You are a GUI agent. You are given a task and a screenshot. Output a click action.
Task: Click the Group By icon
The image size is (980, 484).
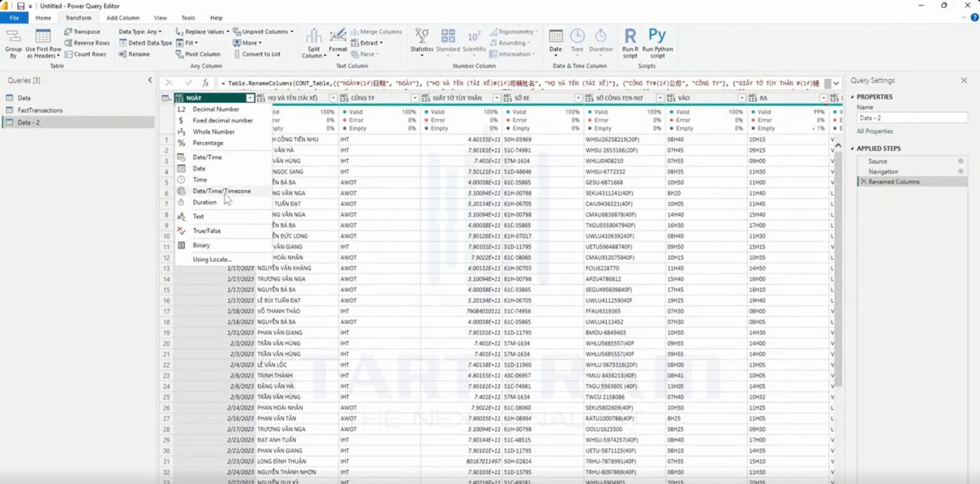13,43
